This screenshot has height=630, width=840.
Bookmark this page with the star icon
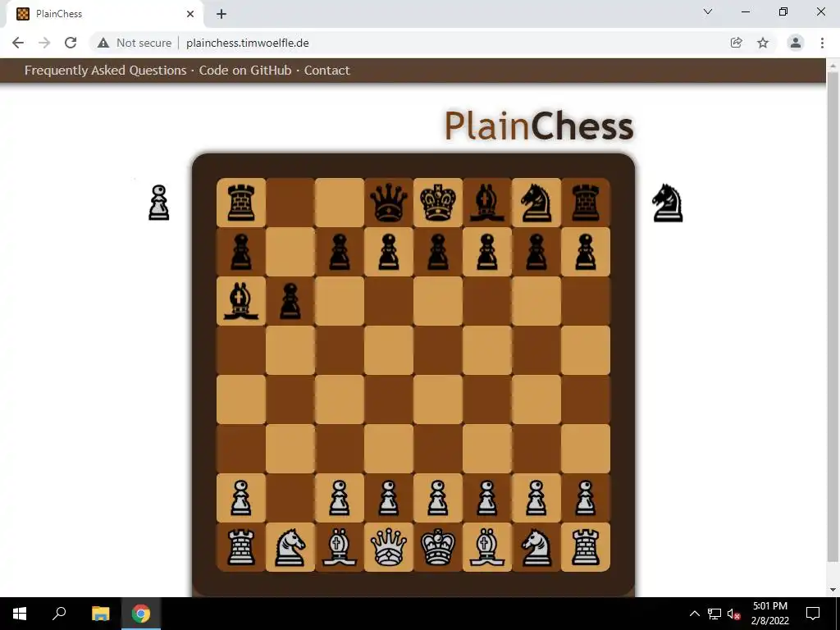tap(763, 43)
